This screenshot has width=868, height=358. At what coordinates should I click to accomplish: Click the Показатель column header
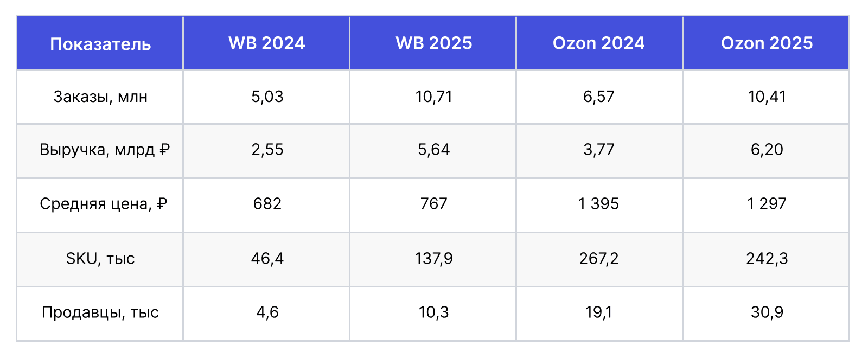point(100,43)
